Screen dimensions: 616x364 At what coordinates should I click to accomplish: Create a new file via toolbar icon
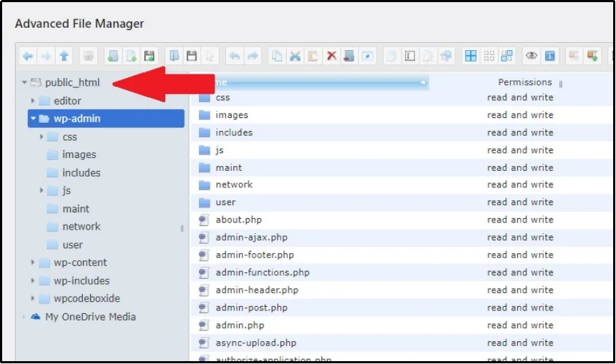click(x=131, y=56)
